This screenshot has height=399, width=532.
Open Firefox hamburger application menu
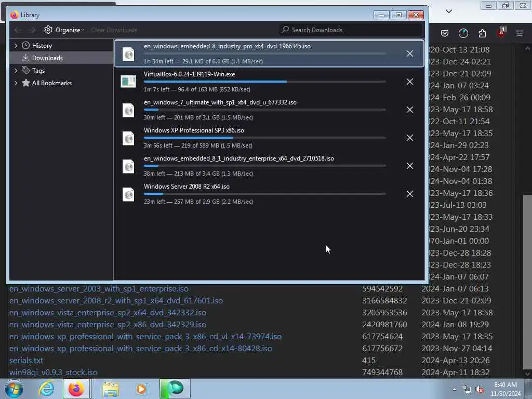[x=520, y=33]
